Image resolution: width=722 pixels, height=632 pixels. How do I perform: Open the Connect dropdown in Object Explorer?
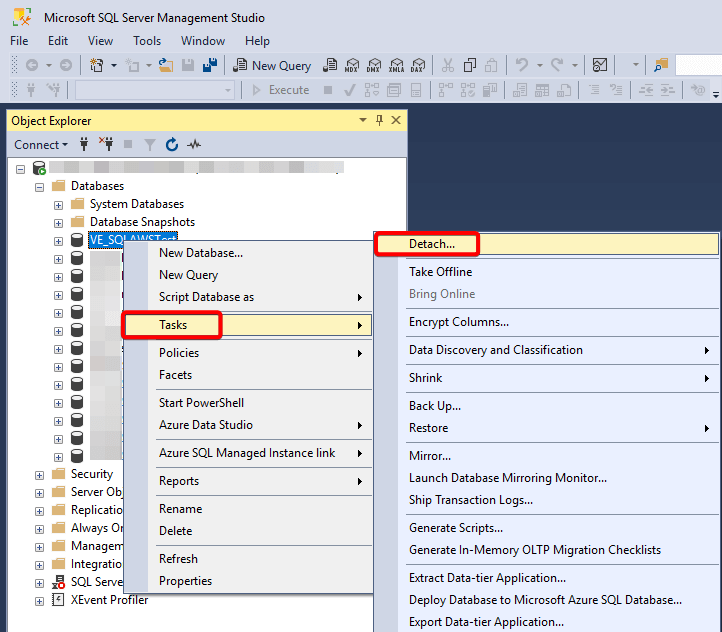click(x=41, y=145)
